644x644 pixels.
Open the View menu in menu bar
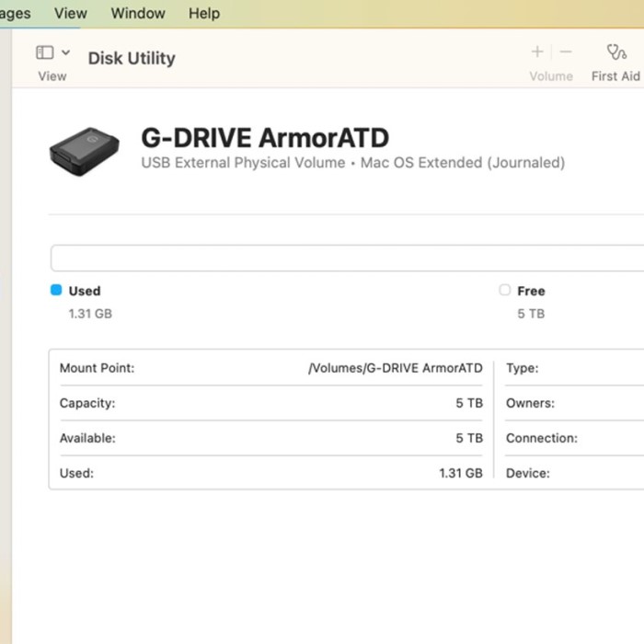click(x=71, y=13)
